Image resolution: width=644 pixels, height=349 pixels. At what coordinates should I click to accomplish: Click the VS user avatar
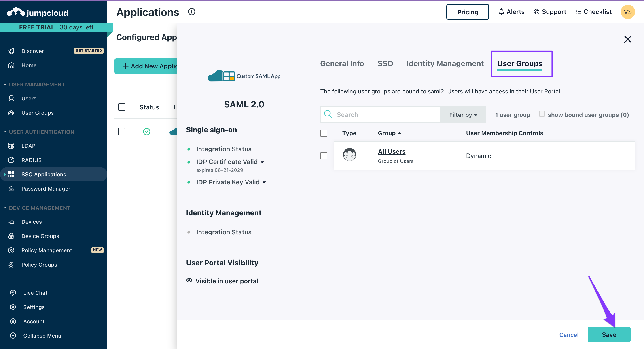(x=627, y=12)
